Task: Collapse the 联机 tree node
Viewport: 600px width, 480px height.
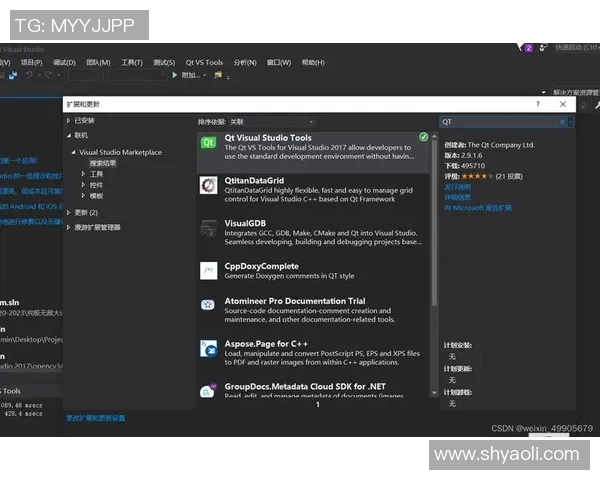Action: click(68, 135)
